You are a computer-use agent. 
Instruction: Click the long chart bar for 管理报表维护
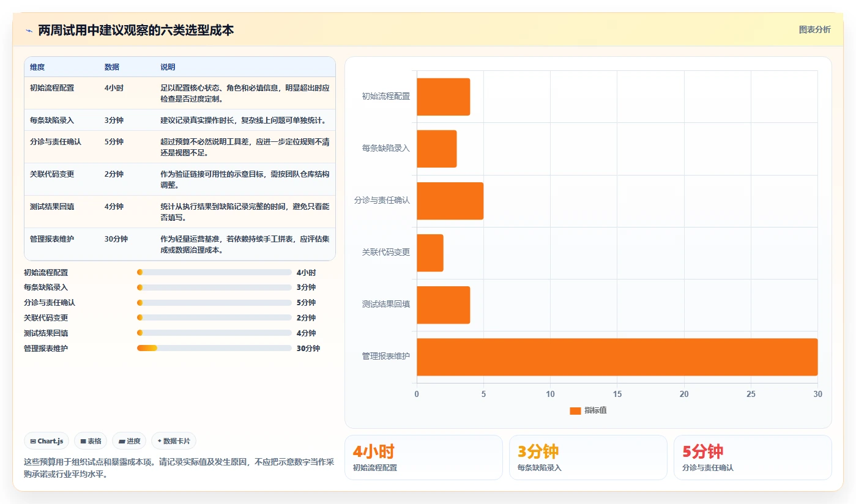[x=617, y=357]
